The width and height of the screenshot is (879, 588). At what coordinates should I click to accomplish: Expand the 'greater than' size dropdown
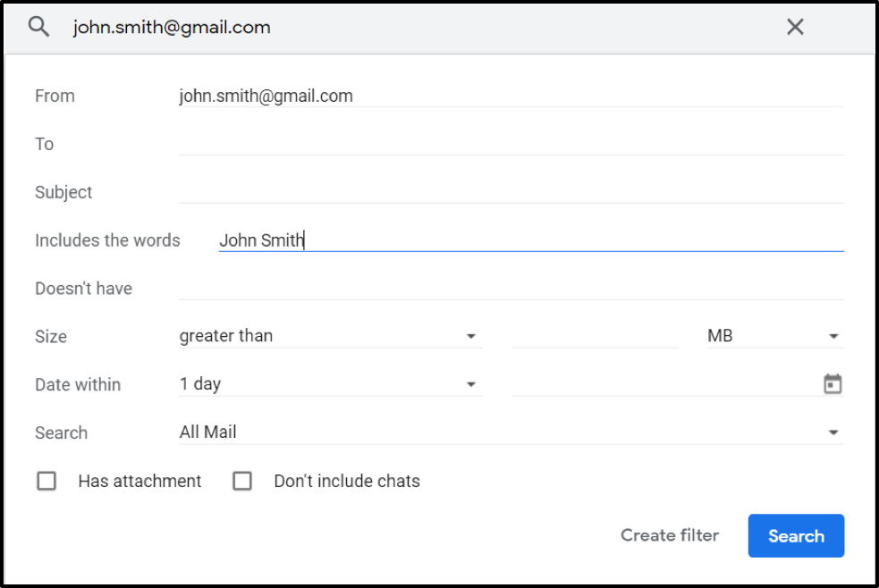[x=329, y=337]
